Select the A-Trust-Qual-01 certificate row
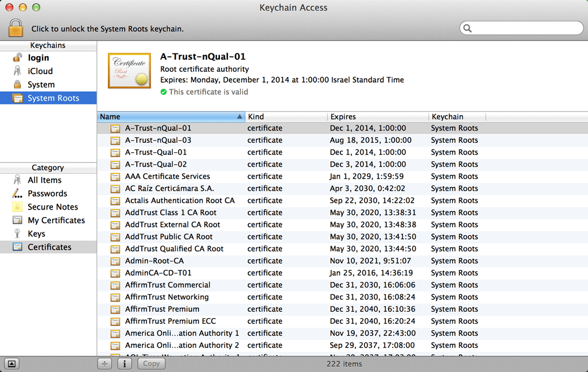Screen dimensions: 588x372 click(342, 152)
